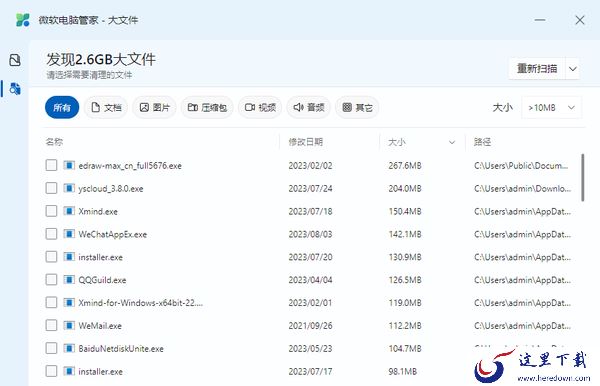Filter by 文档 documents tab

point(106,107)
